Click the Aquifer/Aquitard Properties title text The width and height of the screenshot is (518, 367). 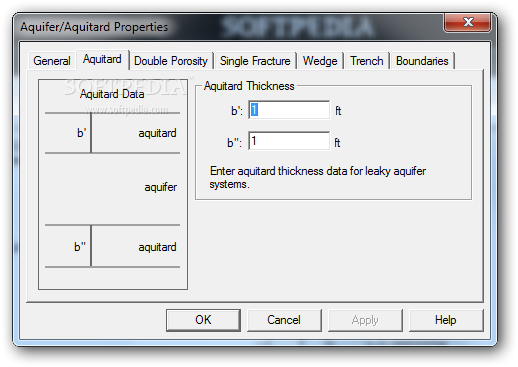[x=94, y=27]
